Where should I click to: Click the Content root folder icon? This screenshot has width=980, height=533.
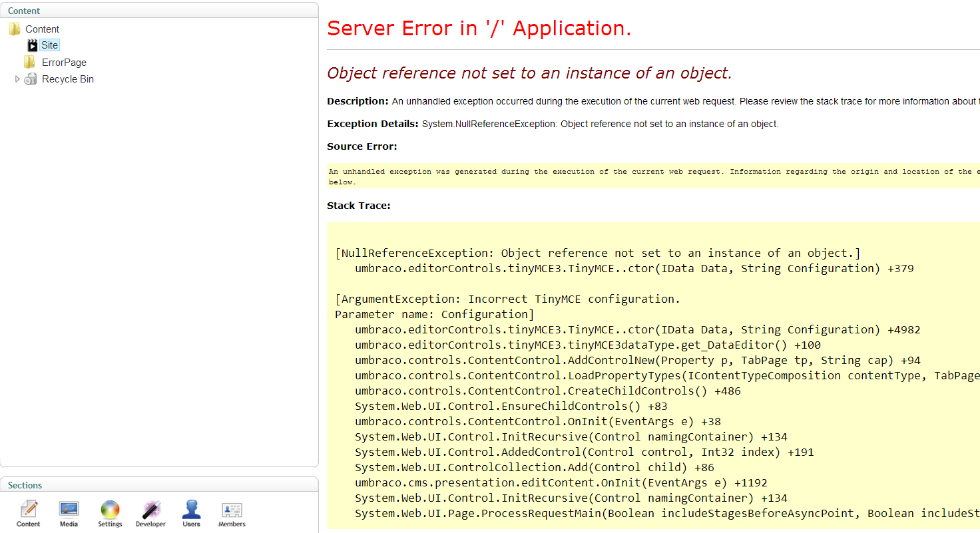pos(15,29)
